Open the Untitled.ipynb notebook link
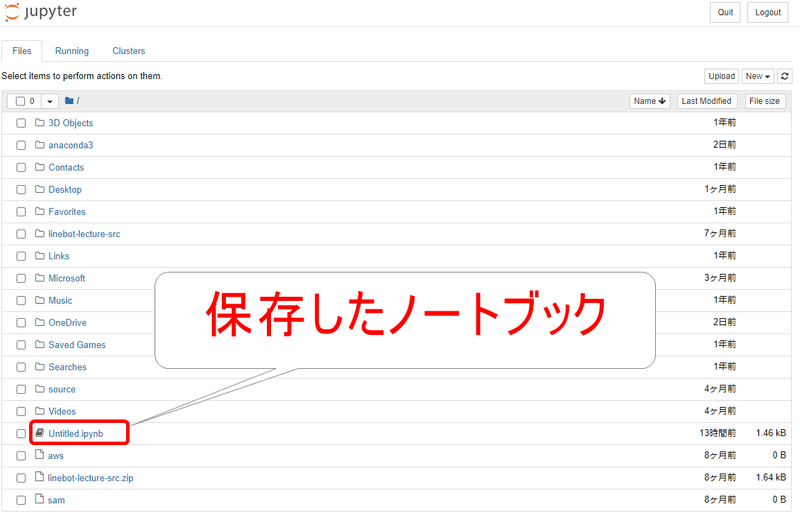This screenshot has height=520, width=800. [x=76, y=433]
